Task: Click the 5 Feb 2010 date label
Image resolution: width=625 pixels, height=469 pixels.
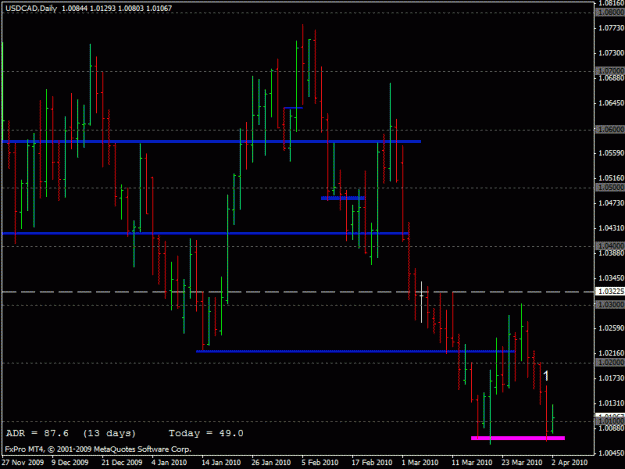Action: coord(320,463)
